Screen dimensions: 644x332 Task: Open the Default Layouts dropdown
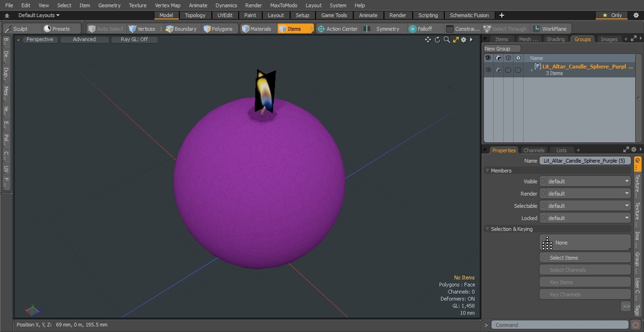point(39,15)
